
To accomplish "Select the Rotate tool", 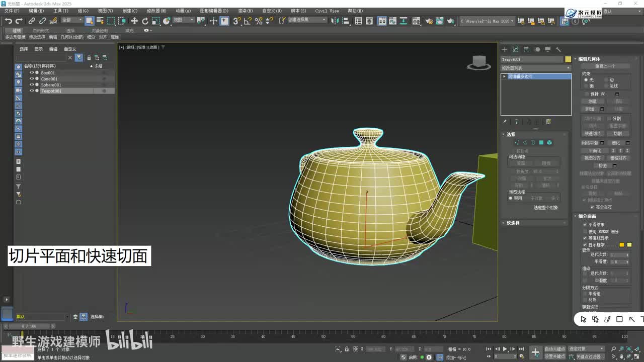I will [x=145, y=21].
